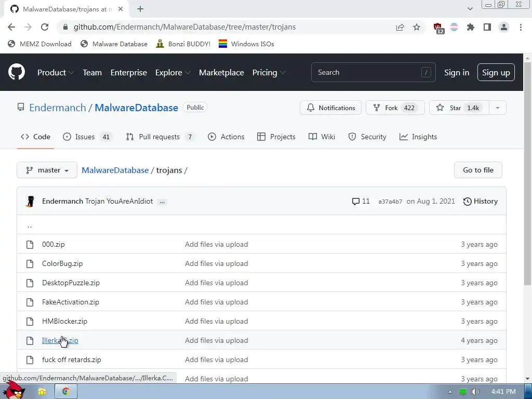This screenshot has height=399, width=532.
Task: Close the MalwareDatabase browser tab
Action: [121, 9]
